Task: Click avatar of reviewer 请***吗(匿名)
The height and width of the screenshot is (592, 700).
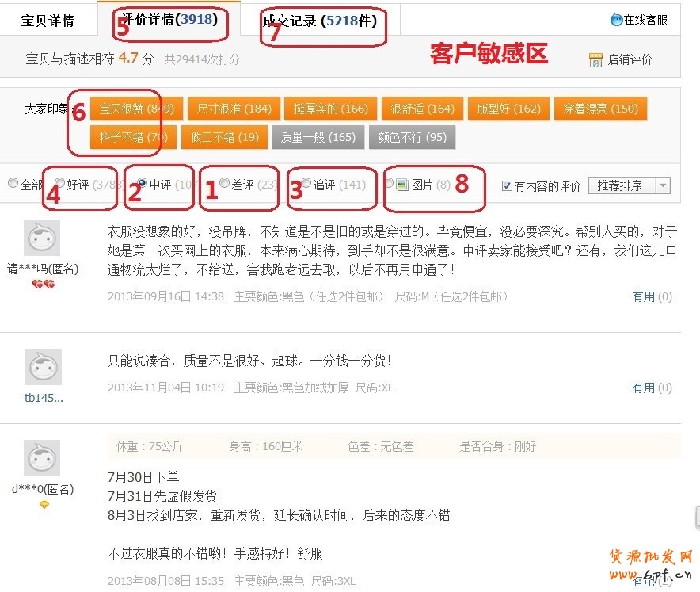Action: (x=42, y=238)
